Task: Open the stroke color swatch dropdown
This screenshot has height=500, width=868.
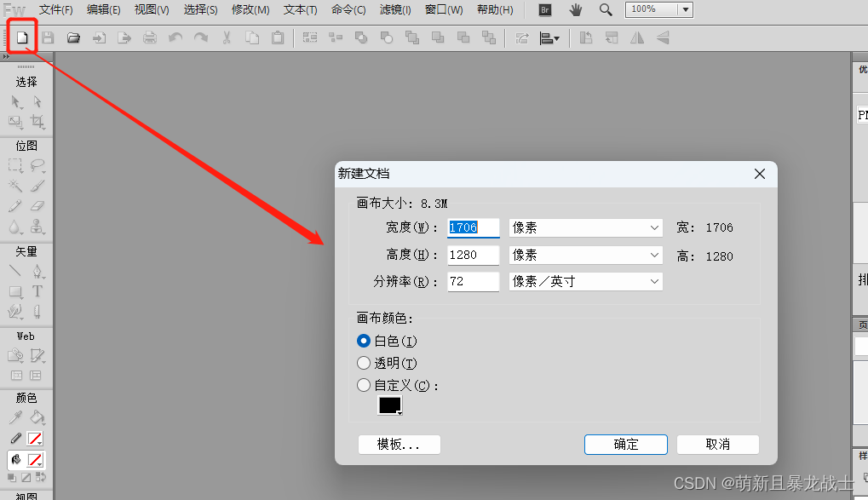Action: (36, 439)
